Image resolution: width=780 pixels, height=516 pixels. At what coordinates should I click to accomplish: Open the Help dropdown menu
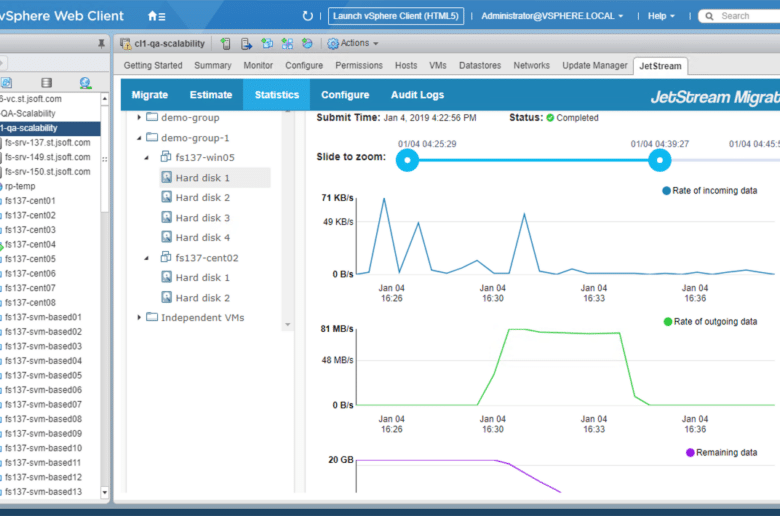(661, 16)
